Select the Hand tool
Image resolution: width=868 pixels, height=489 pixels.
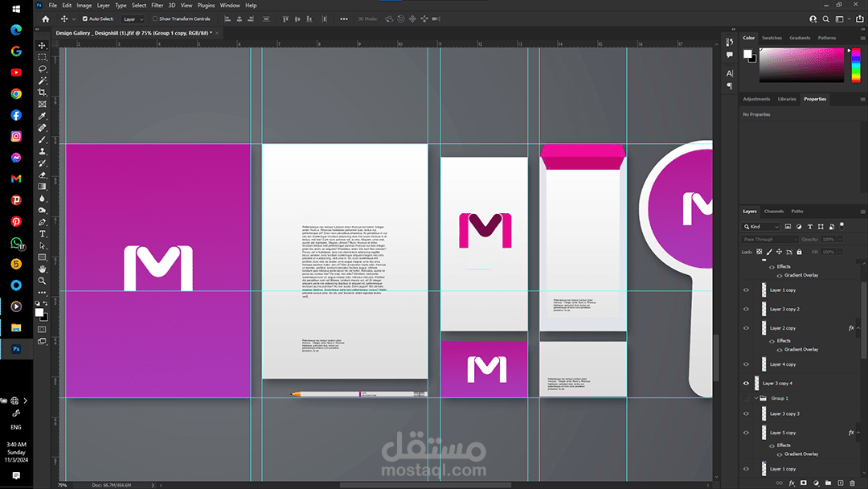pos(42,269)
